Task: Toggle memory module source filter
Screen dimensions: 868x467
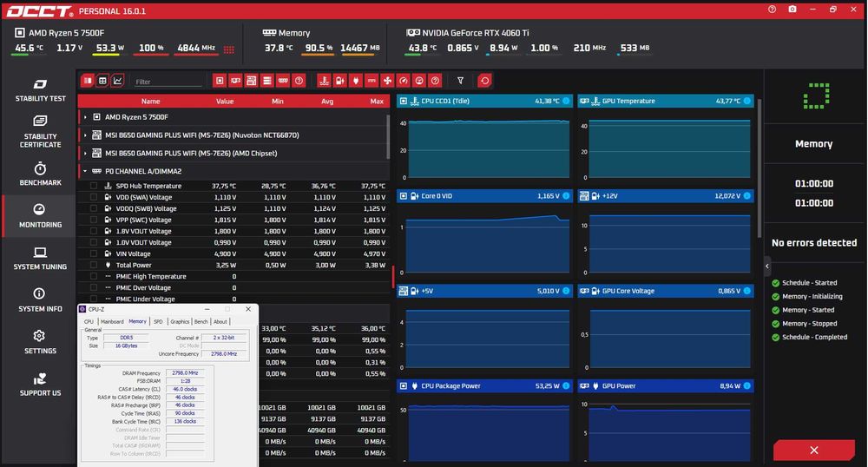Action: point(283,81)
